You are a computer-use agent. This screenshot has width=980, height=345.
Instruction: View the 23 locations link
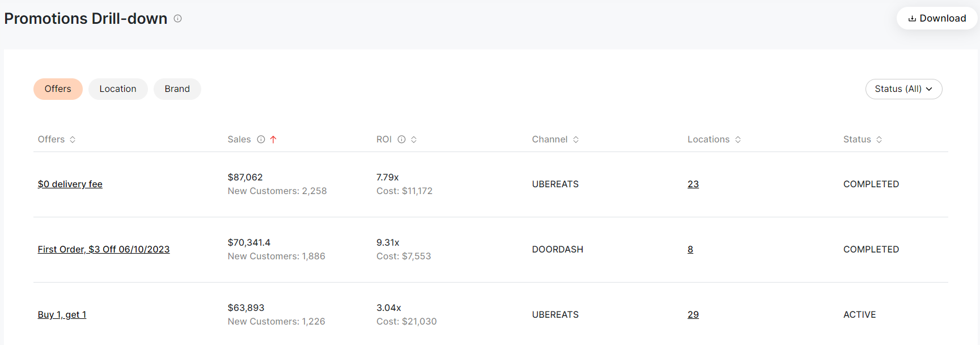click(x=693, y=184)
